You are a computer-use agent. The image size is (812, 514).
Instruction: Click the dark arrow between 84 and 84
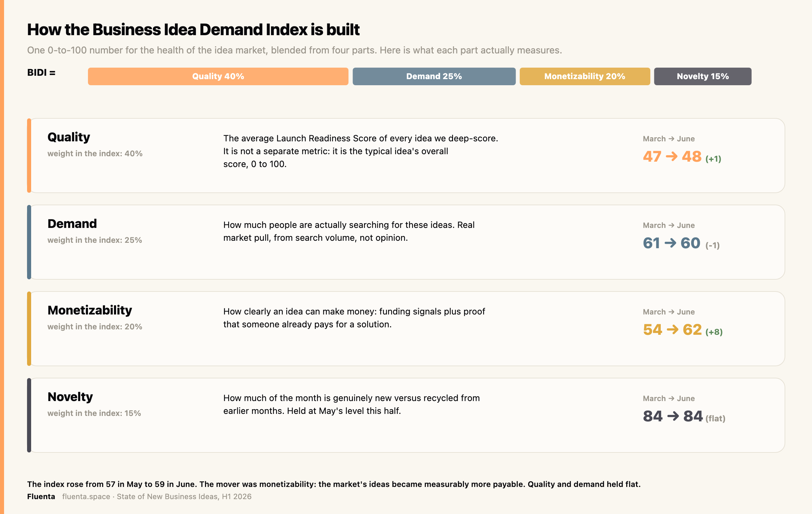click(673, 416)
